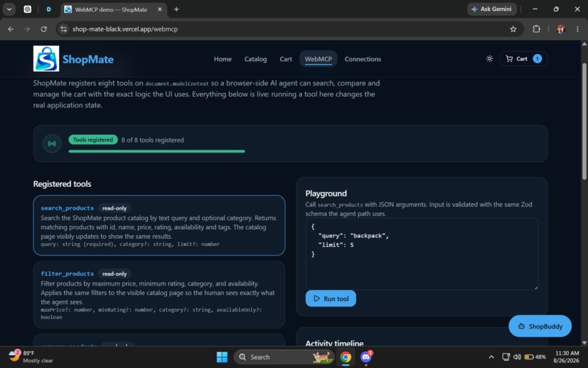
Task: Open Discord from the taskbar
Action: click(x=365, y=357)
